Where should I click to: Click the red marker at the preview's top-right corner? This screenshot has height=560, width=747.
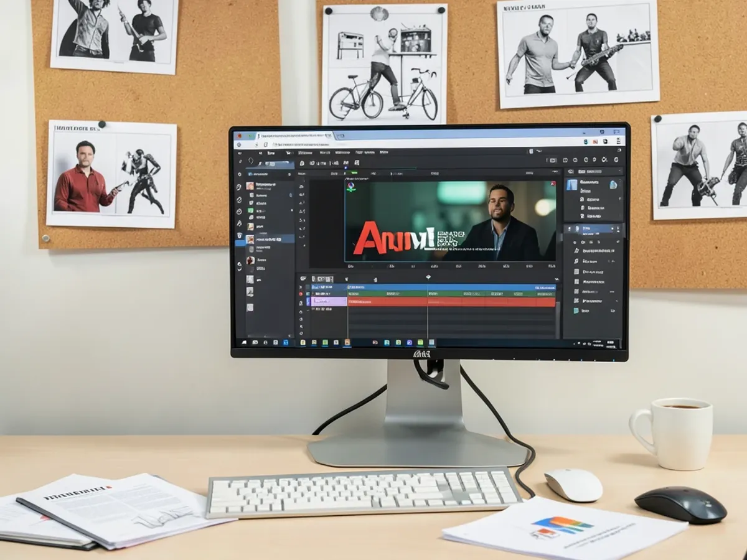(552, 183)
